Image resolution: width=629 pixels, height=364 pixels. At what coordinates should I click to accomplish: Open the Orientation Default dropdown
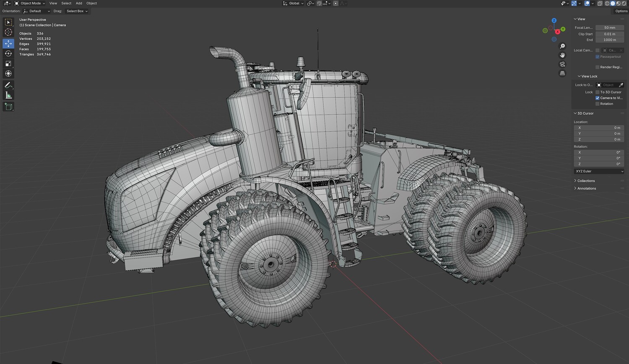[x=37, y=11]
